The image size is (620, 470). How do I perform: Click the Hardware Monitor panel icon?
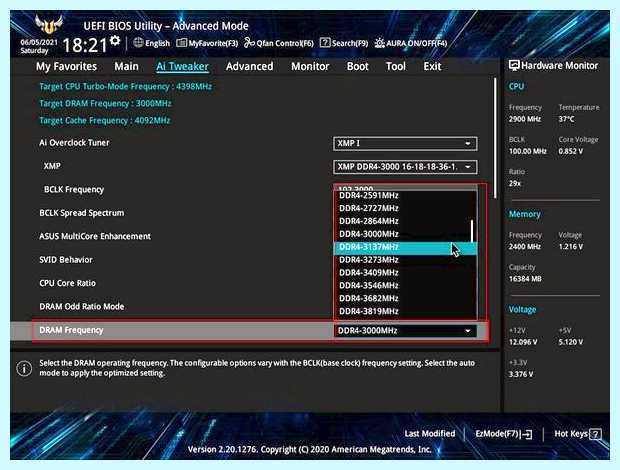(514, 66)
